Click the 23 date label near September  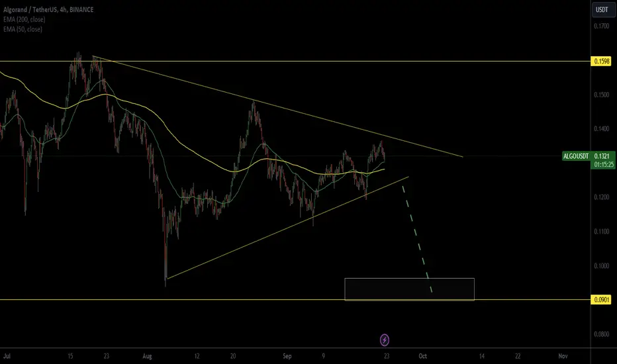click(387, 356)
